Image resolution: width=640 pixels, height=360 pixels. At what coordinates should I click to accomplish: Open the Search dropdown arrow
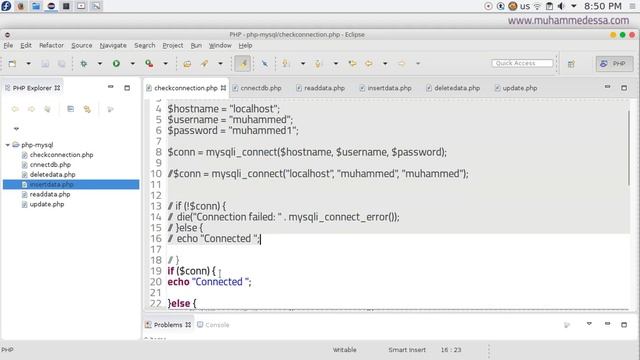coord(220,64)
